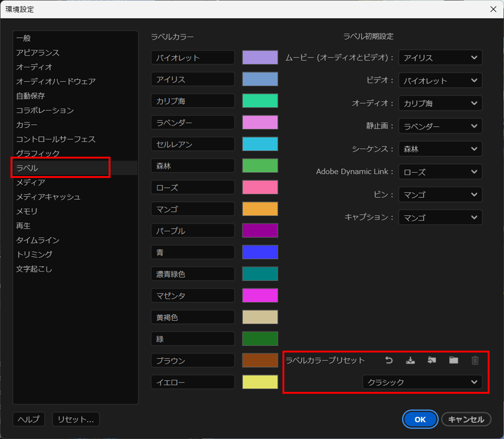Open the ムービー (オーディオとビデオ) dropdown
The image size is (504, 439).
(440, 58)
